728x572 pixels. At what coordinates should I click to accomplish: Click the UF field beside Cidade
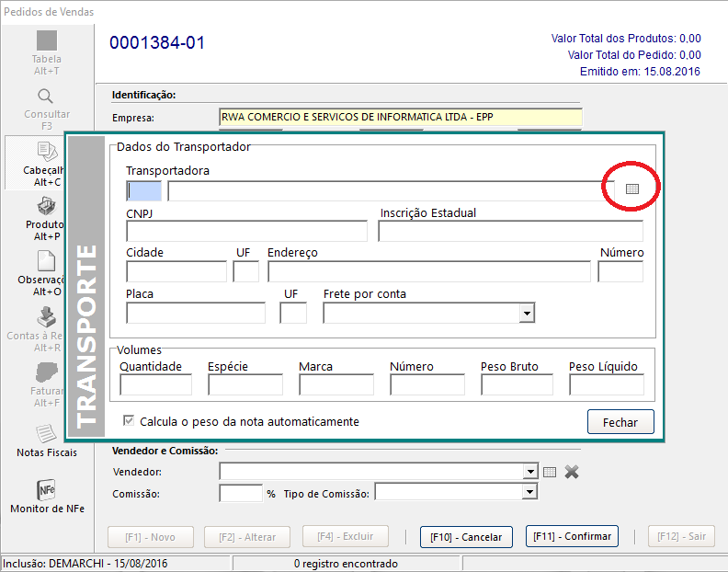[x=246, y=271]
